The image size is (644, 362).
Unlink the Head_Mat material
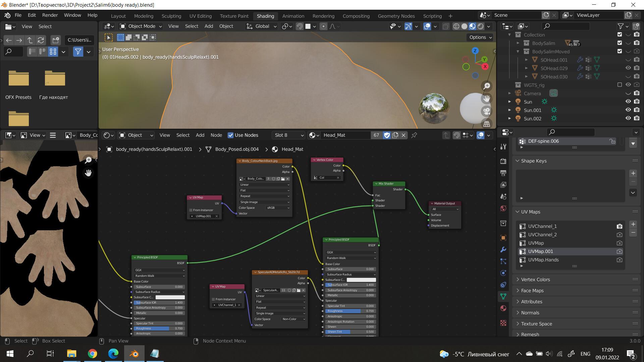(404, 135)
